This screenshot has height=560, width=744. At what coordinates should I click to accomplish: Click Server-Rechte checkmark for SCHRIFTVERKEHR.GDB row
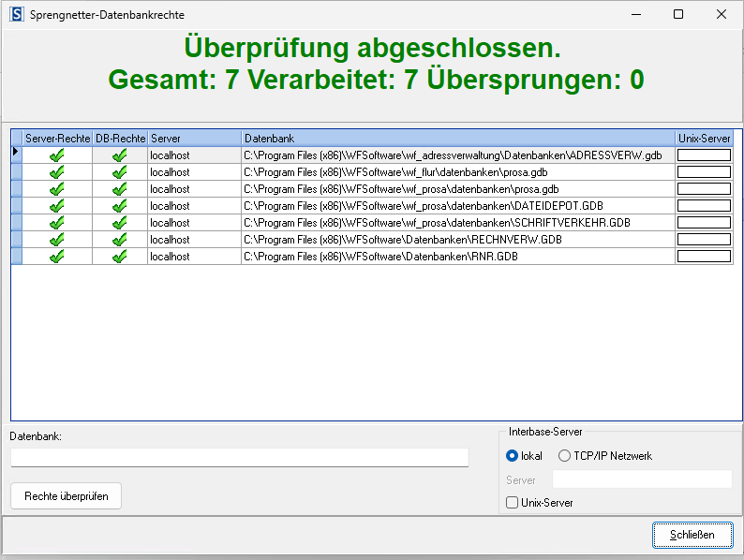(x=56, y=223)
